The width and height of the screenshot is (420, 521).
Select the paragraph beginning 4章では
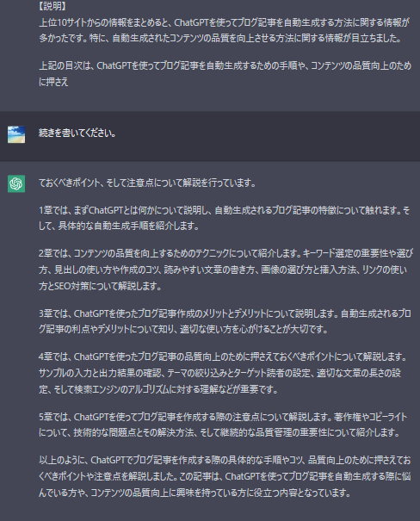pyautogui.click(x=224, y=373)
